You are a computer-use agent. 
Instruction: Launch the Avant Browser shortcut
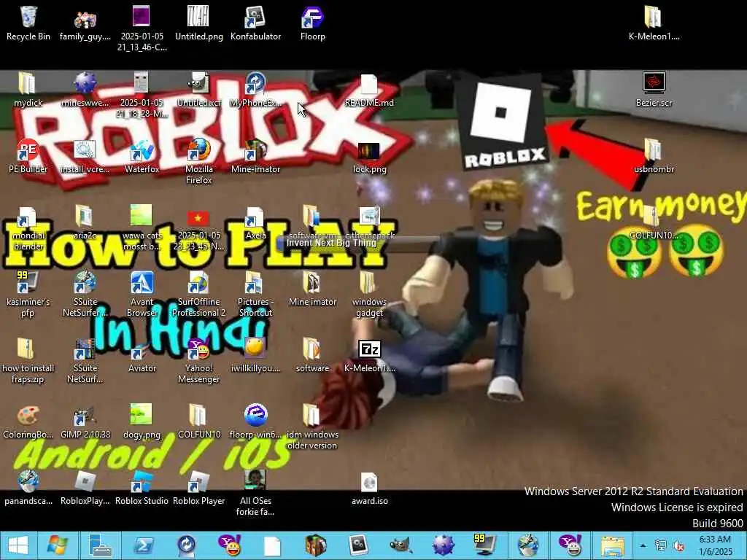coord(142,294)
